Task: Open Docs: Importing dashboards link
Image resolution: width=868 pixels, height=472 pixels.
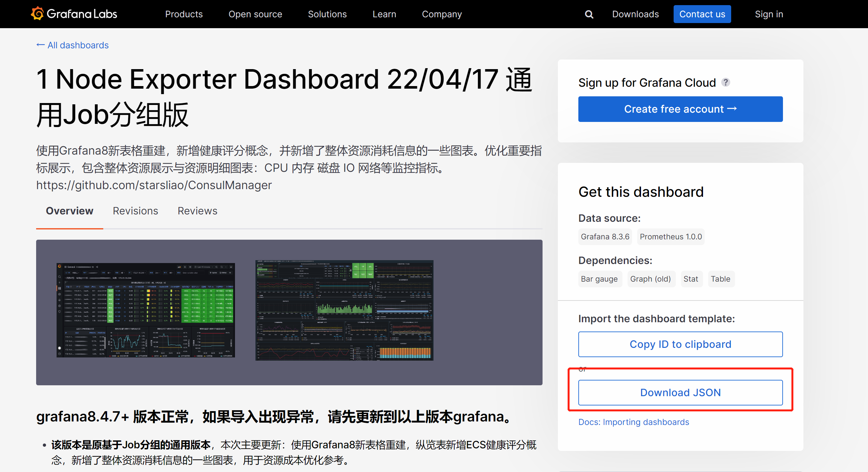Action: coord(633,422)
